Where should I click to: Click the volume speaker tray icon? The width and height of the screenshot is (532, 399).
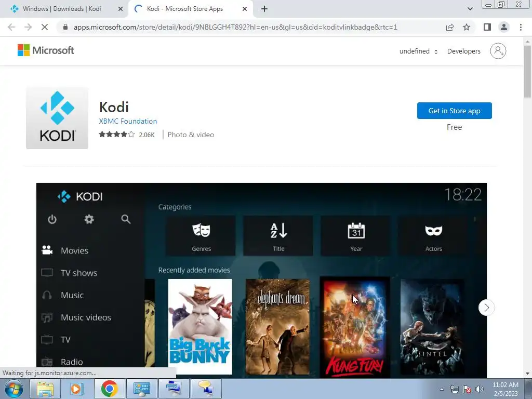click(480, 389)
